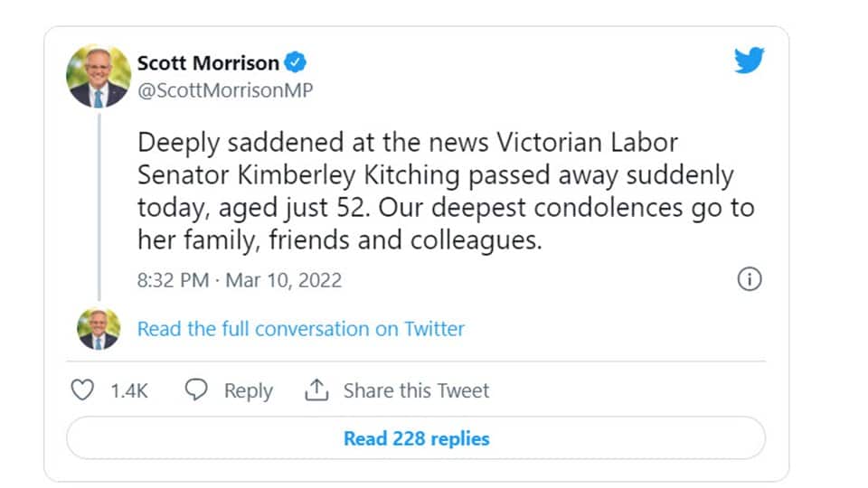Read the full conversation on Twitter
Viewport: 868px width, 488px height.
300,329
